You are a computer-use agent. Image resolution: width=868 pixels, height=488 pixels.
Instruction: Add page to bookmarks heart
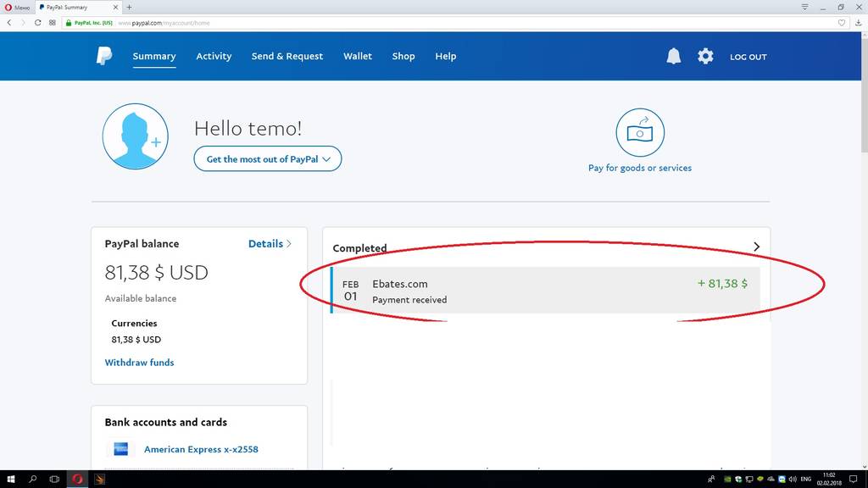click(x=842, y=23)
